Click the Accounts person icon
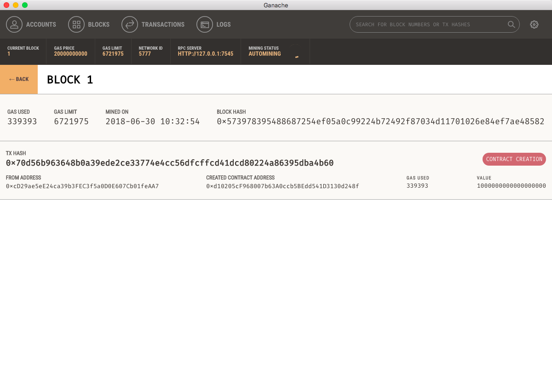 pyautogui.click(x=14, y=24)
